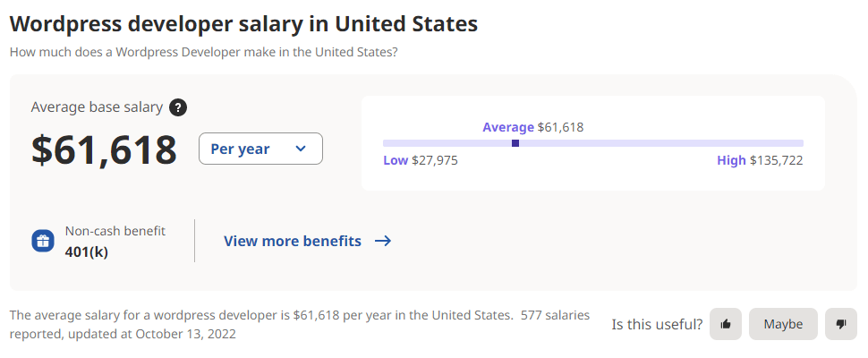Click the average marker on salary bar
The width and height of the screenshot is (868, 358).
pyautogui.click(x=515, y=143)
